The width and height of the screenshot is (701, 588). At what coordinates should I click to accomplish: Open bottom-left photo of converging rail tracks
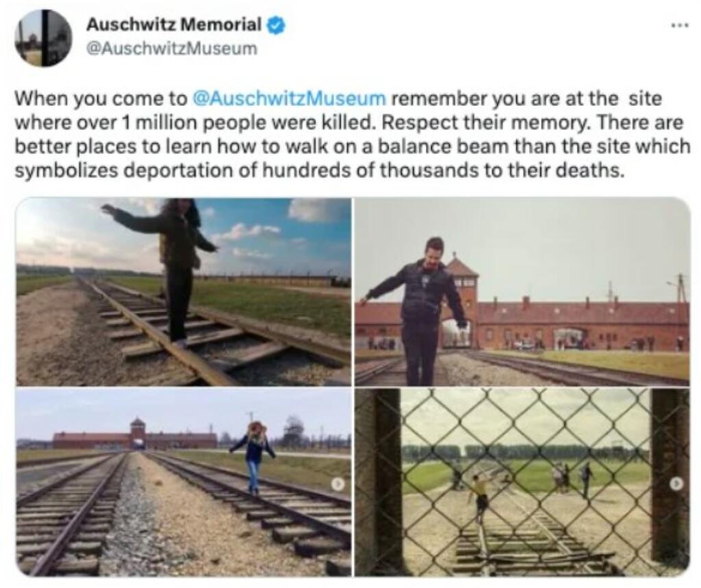pyautogui.click(x=183, y=483)
